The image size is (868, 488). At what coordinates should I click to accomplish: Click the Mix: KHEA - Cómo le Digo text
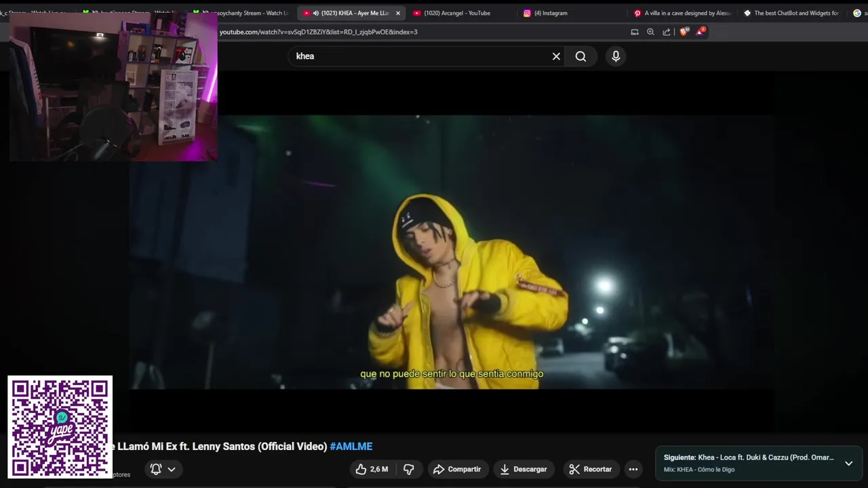pos(698,470)
